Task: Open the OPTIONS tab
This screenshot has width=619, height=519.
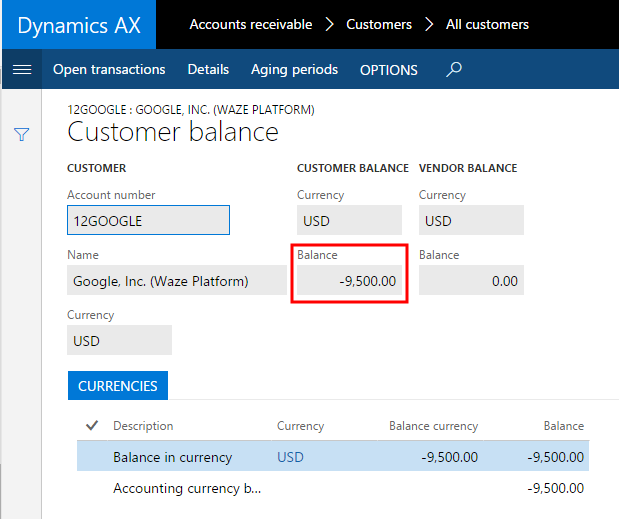Action: tap(388, 70)
